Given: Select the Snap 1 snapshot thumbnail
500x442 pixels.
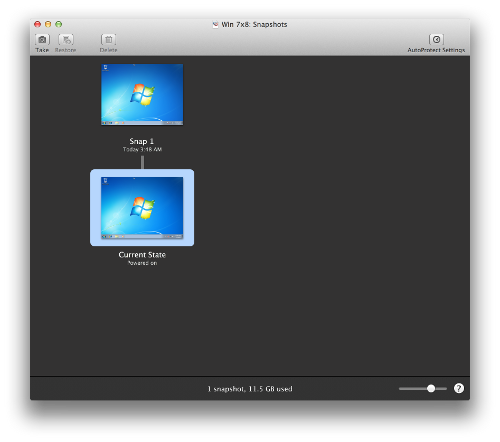Looking at the screenshot, I should click(142, 95).
